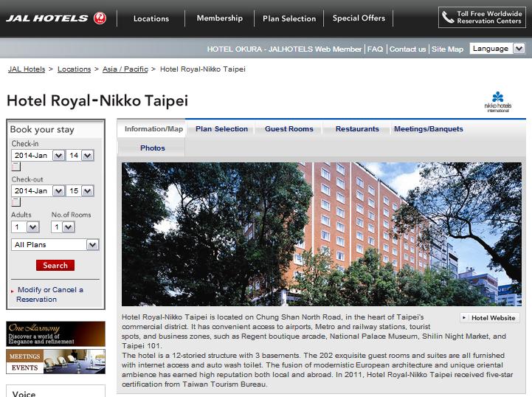This screenshot has width=532, height=397.
Task: Open HOTEL OKURA - JALHOTELS Web Member link
Action: [x=284, y=49]
